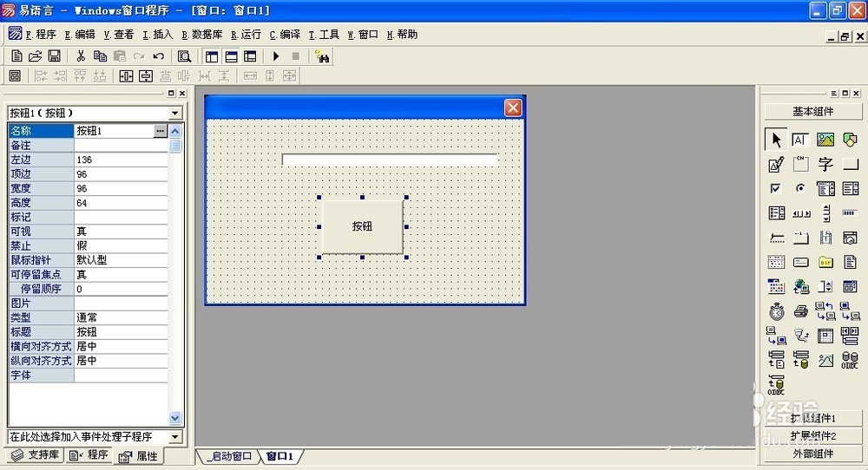Select the DIR directory box component icon
This screenshot has height=470, width=868.
click(x=825, y=262)
